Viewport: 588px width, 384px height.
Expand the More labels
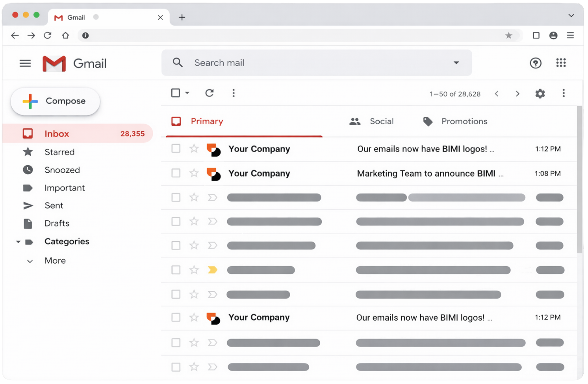click(55, 260)
